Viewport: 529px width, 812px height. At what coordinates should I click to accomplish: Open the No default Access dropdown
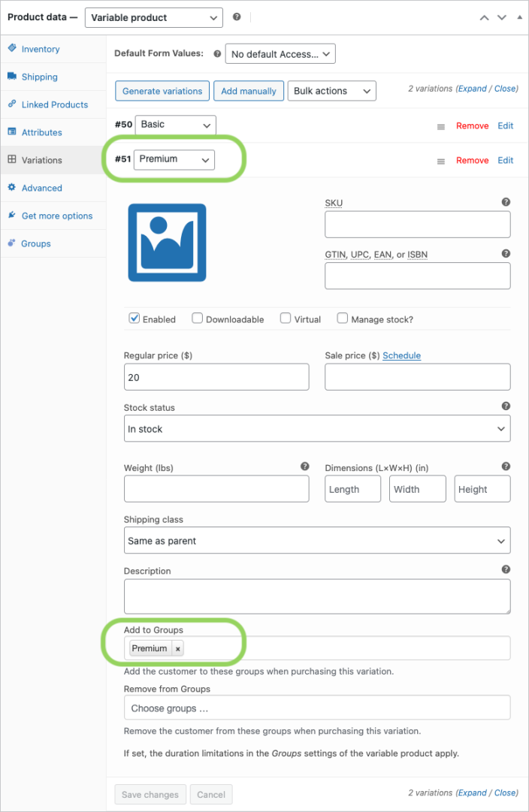(x=280, y=54)
